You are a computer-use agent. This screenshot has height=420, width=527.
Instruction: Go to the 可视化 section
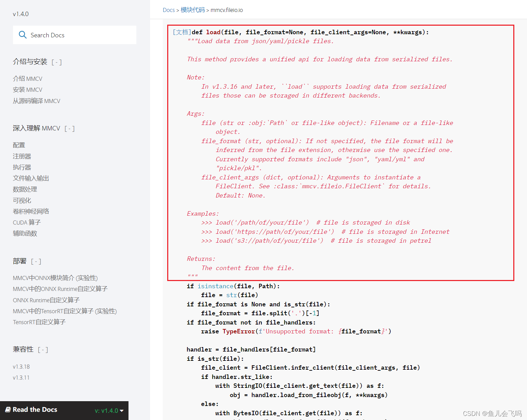pos(22,200)
